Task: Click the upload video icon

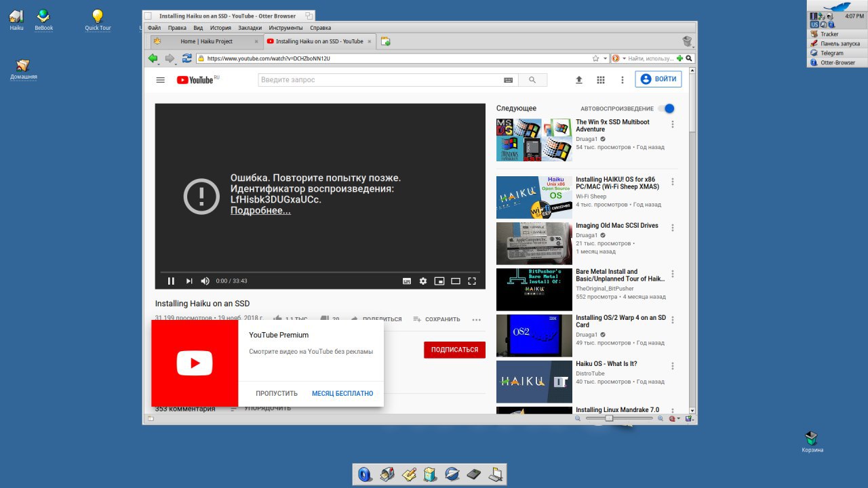Action: (579, 80)
